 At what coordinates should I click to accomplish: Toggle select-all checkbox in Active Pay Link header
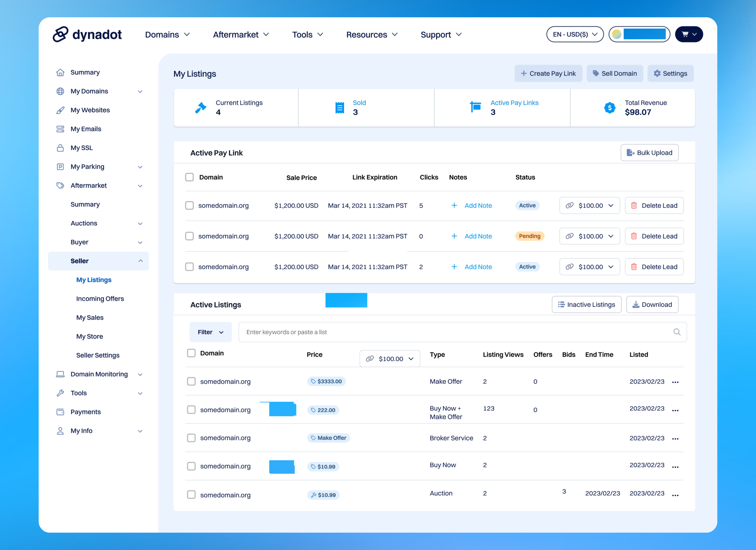(x=189, y=177)
